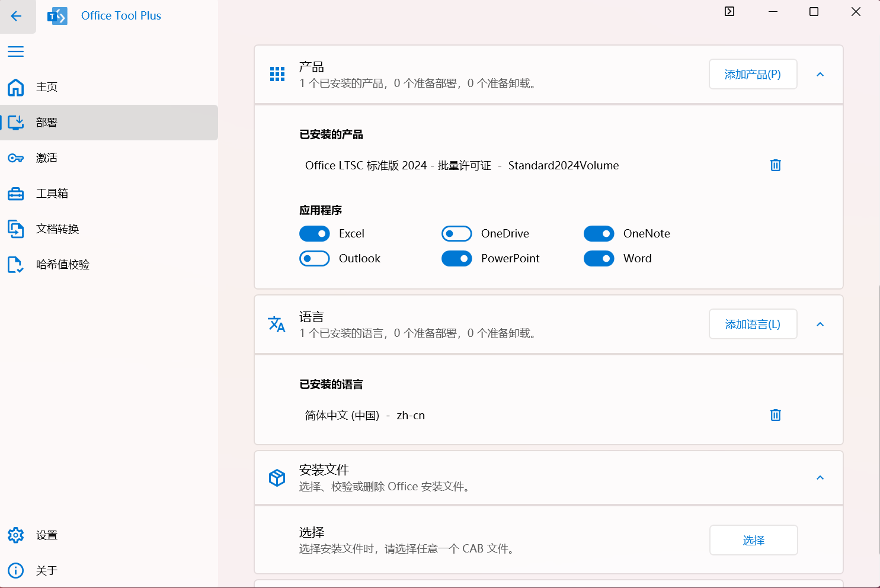Image resolution: width=880 pixels, height=588 pixels.
Task: Click the info icon beside 关于
Action: point(16,571)
